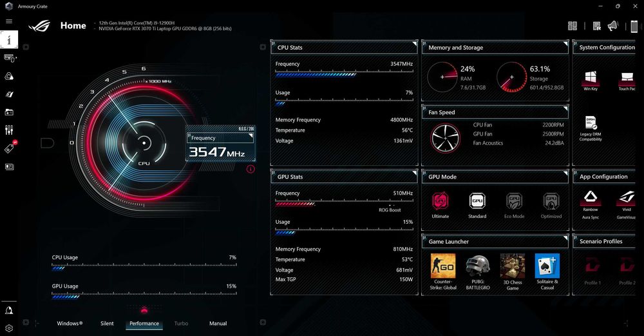Launch PUBG: BATTLEGRO game tile

click(x=478, y=272)
